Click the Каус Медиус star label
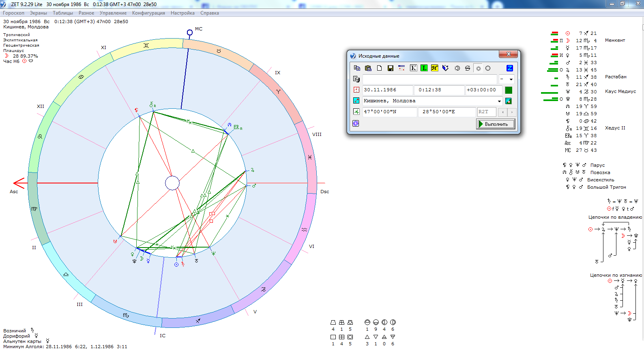 pyautogui.click(x=620, y=91)
